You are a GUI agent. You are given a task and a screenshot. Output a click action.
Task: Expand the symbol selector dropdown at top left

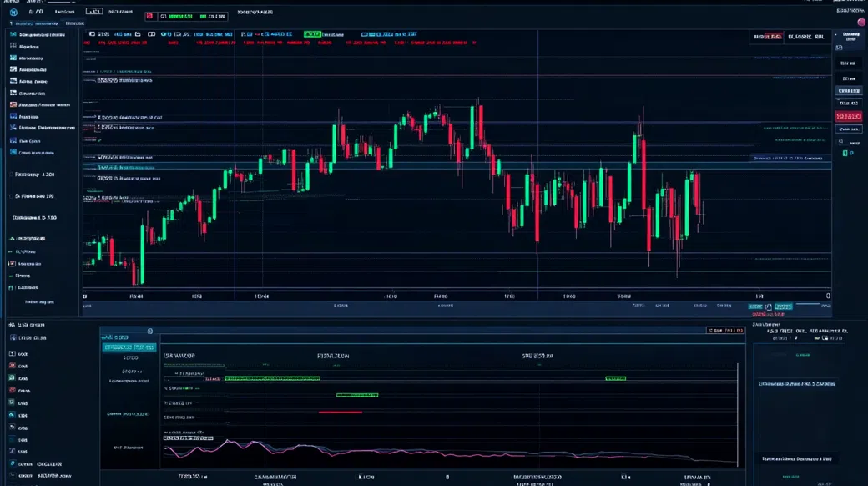click(x=93, y=12)
